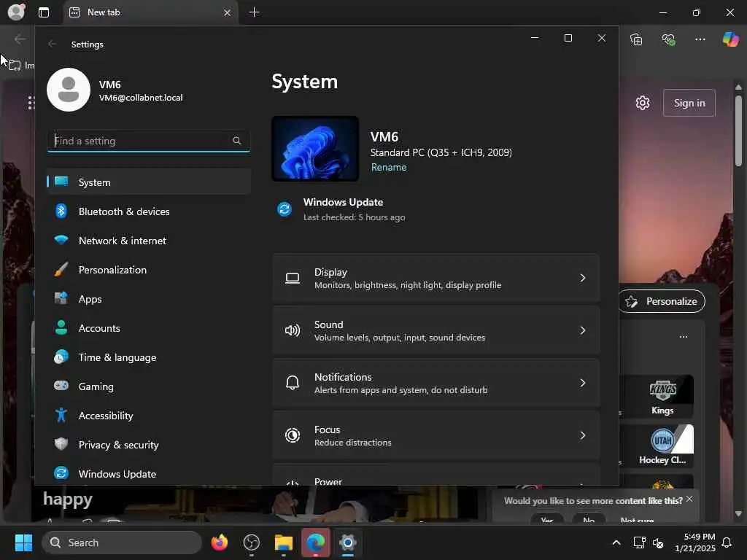The width and height of the screenshot is (747, 560).
Task: Click the Gaming controller icon
Action: click(x=61, y=386)
